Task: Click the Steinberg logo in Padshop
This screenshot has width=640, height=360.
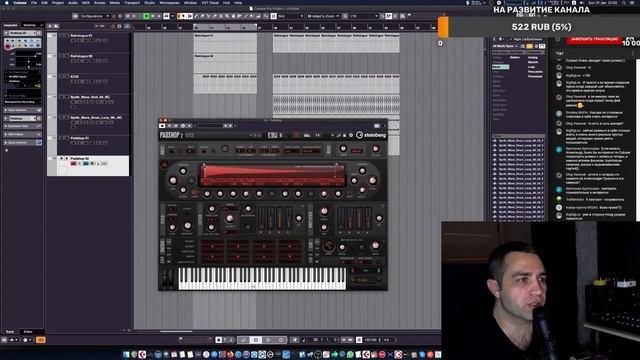Action: [x=371, y=135]
